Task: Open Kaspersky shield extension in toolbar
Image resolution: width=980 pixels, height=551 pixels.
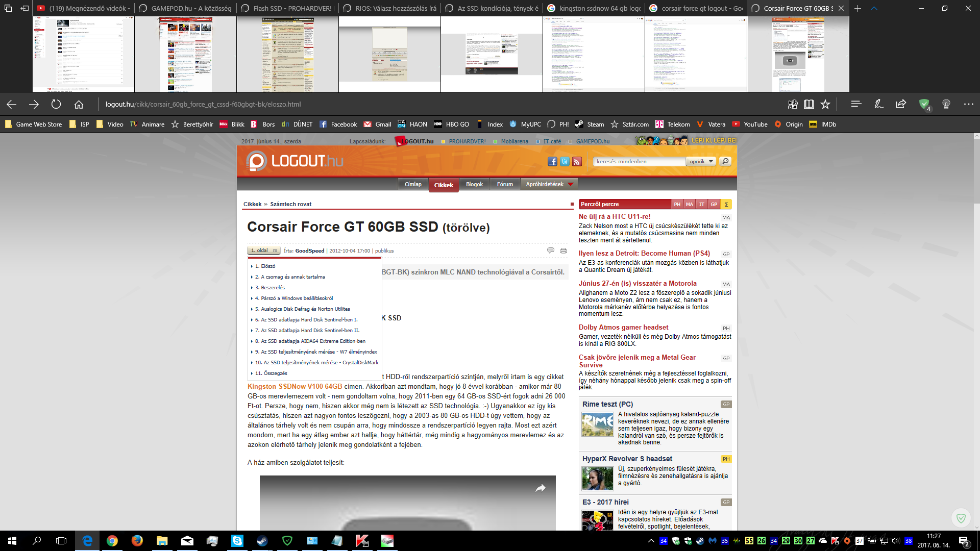Action: click(x=924, y=104)
